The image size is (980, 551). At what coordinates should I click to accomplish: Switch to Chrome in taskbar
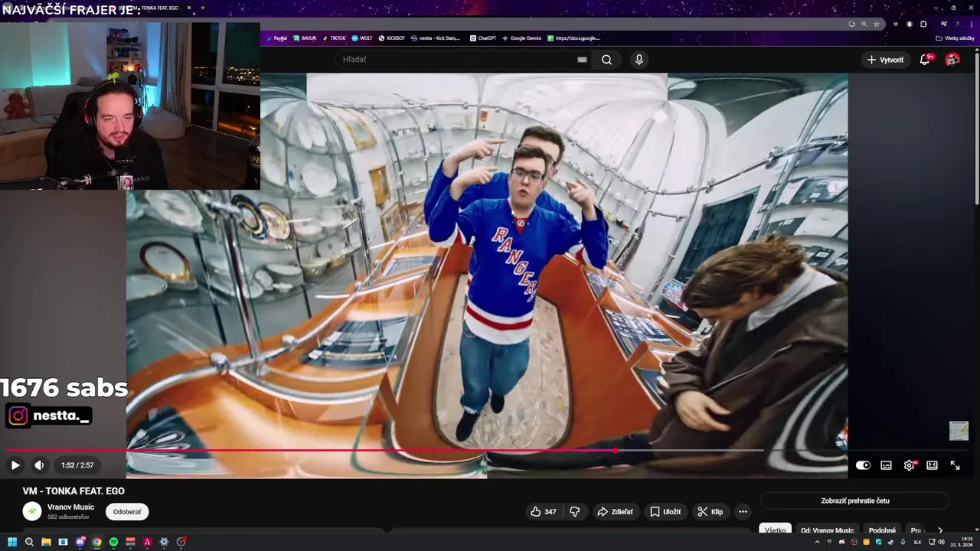point(96,542)
